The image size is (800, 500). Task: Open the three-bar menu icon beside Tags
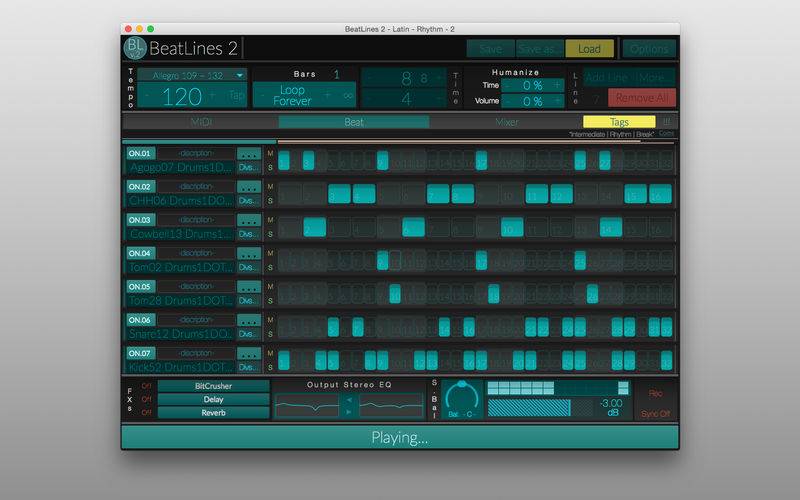[667, 121]
